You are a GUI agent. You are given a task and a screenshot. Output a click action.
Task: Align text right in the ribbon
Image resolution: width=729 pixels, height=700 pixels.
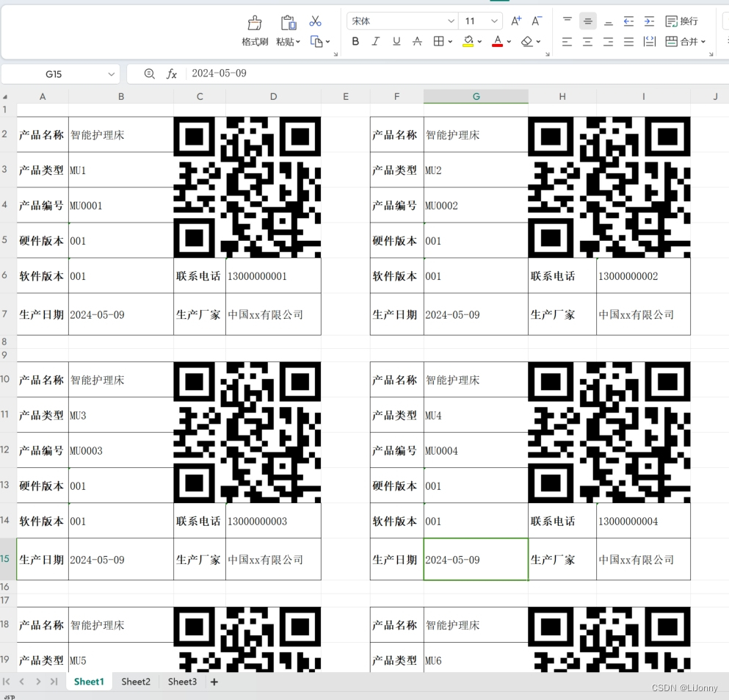tap(608, 42)
